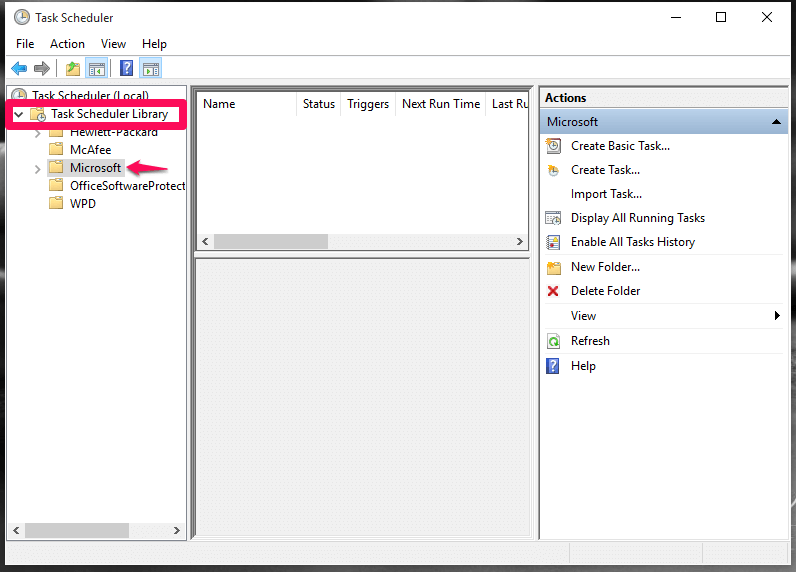Sort by the Status column header
Screen dimensions: 796x572
pyautogui.click(x=318, y=104)
